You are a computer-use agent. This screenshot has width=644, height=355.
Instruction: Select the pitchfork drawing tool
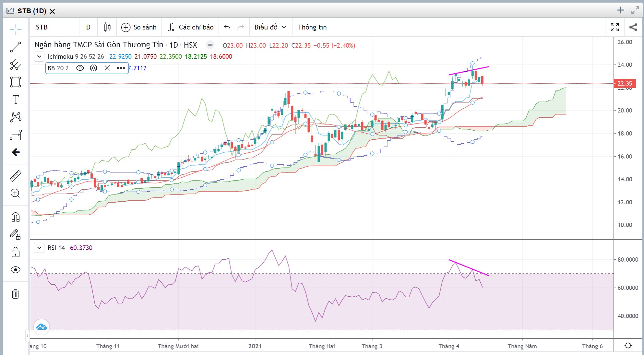click(x=15, y=65)
